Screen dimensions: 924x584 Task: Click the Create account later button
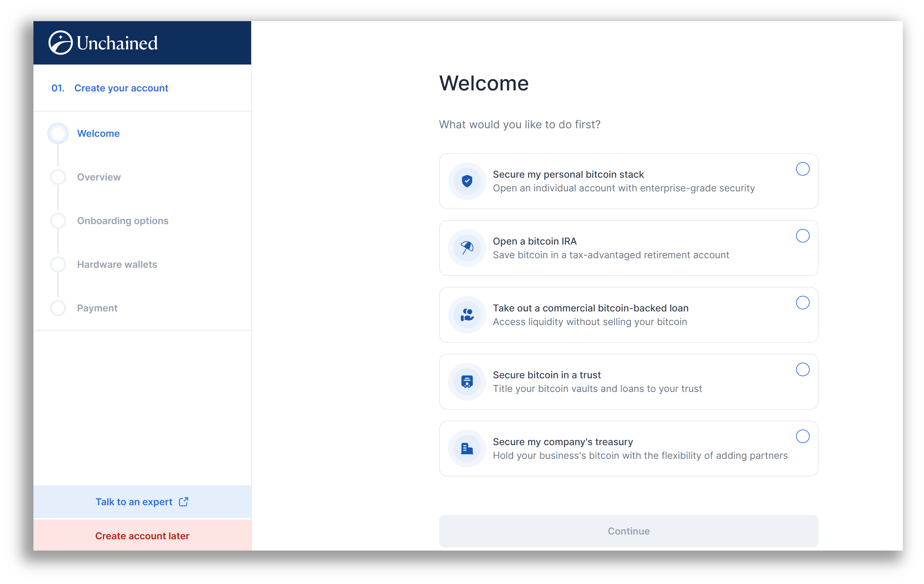(142, 536)
